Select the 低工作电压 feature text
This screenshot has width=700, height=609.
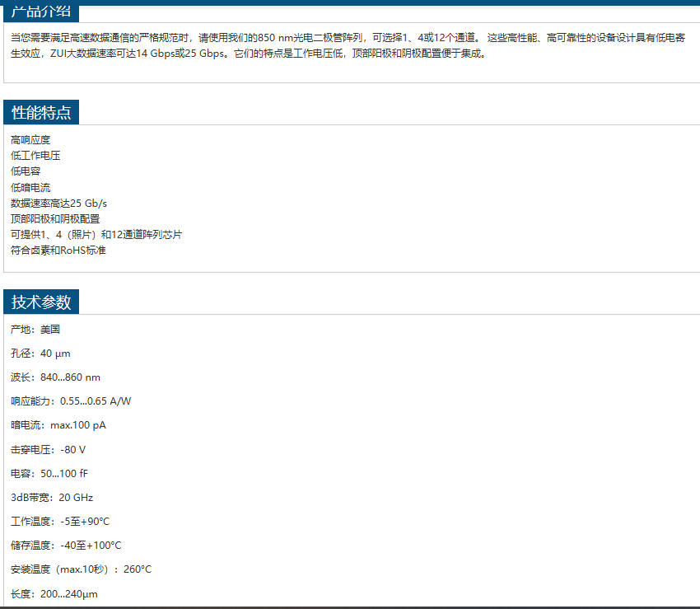tap(35, 156)
